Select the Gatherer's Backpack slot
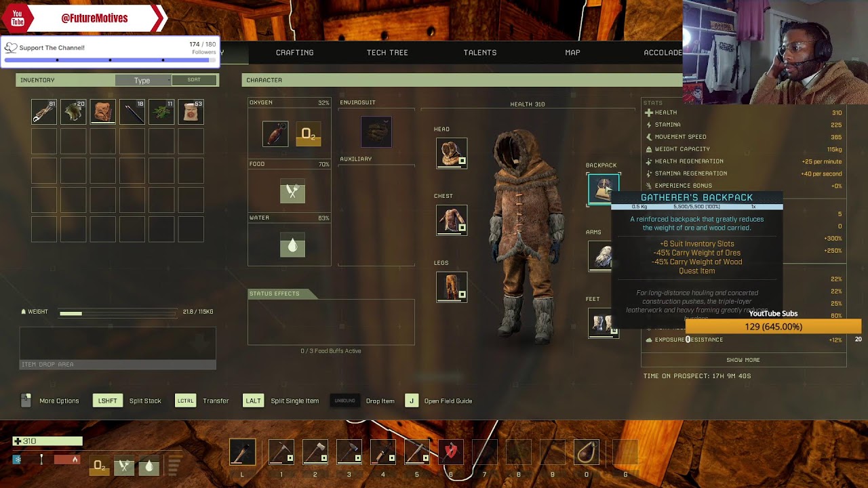 602,188
